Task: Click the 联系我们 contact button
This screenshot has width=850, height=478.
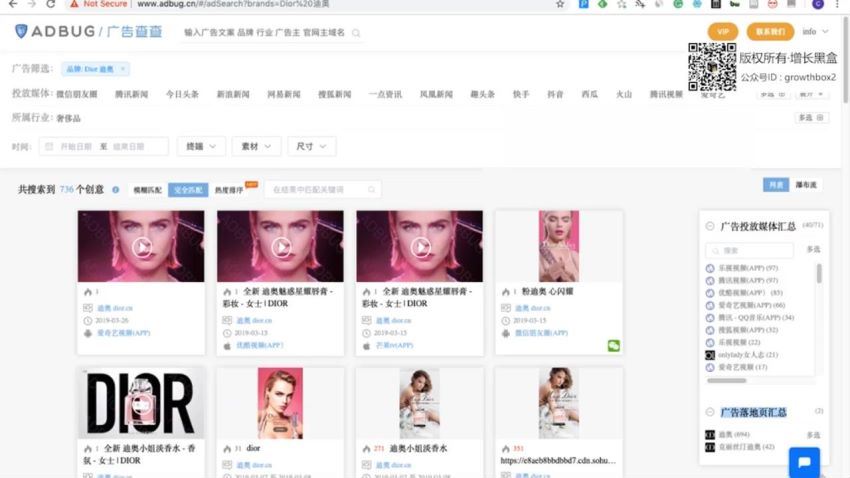Action: [770, 32]
